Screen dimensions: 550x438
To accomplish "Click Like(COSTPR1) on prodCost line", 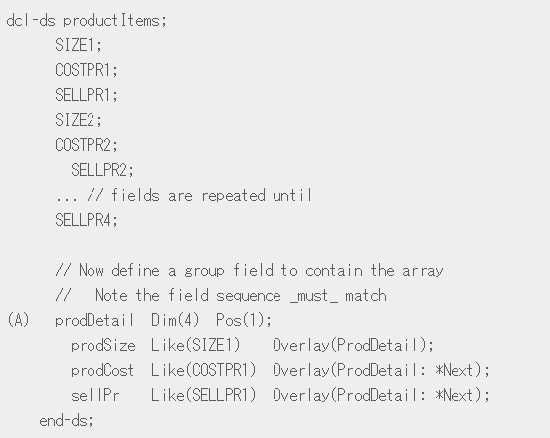I will [204, 370].
